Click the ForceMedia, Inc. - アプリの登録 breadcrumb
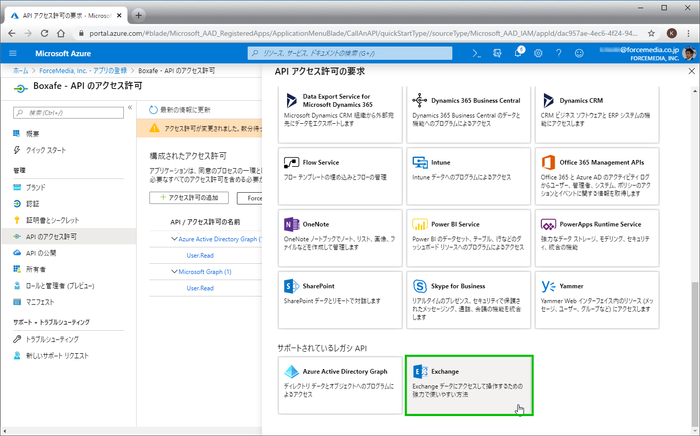The width and height of the screenshot is (700, 436). [83, 71]
